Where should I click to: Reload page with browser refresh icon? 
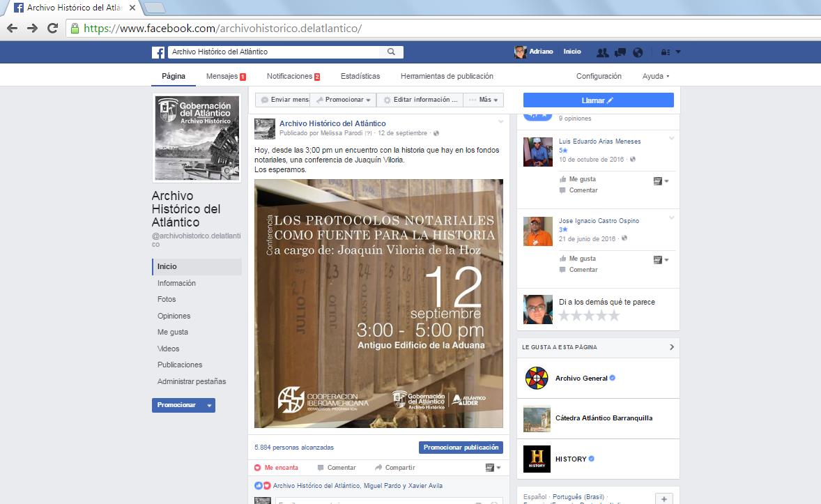tap(52, 29)
